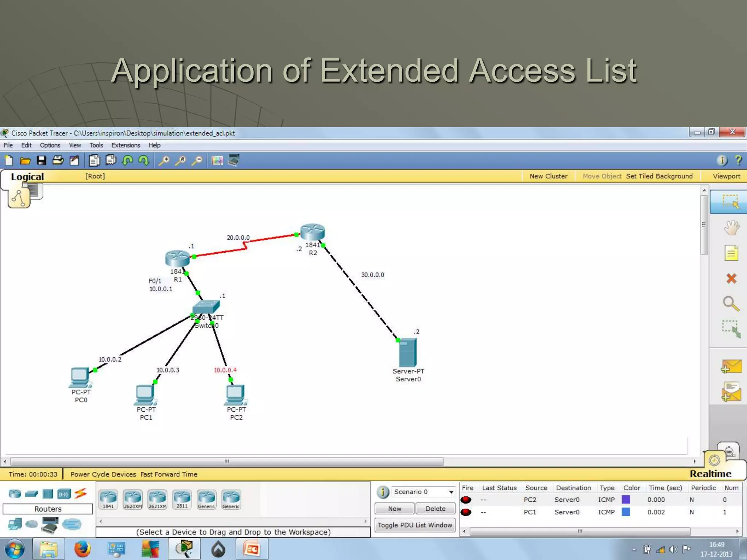Open a file with the folder icon
The image size is (747, 560).
(25, 160)
